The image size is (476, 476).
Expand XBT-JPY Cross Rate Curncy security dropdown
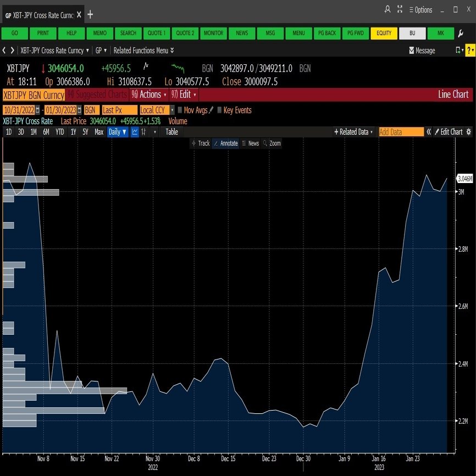(x=54, y=51)
